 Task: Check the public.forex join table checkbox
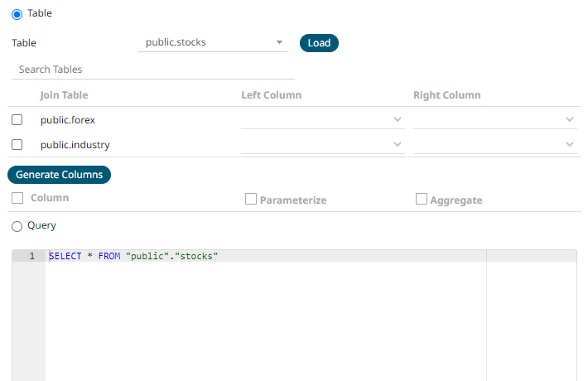point(17,120)
